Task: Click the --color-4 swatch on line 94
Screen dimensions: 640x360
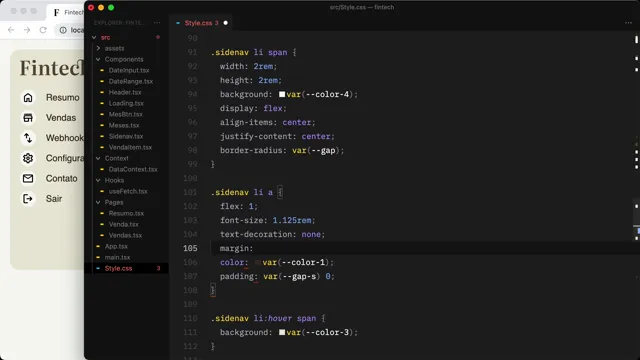Action: click(282, 94)
